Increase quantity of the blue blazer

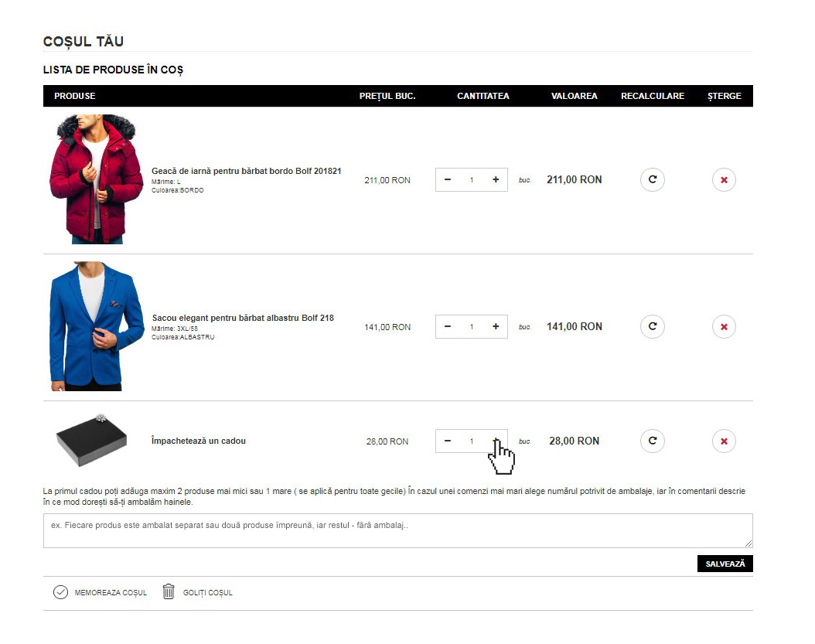tap(496, 327)
